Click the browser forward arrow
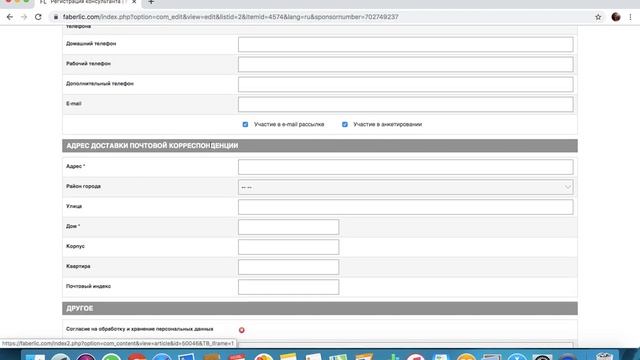Screen dimensions: 640x360 24,17
